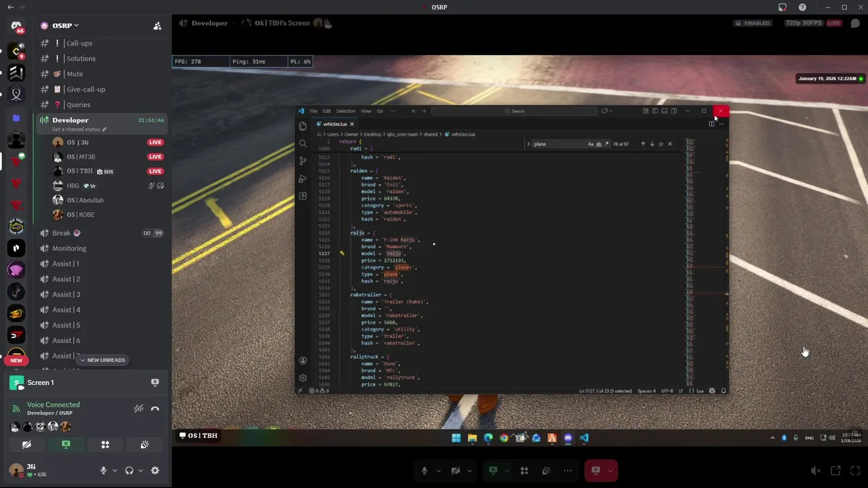Open Search view in streamed VS Code sidebar

pyautogui.click(x=302, y=144)
